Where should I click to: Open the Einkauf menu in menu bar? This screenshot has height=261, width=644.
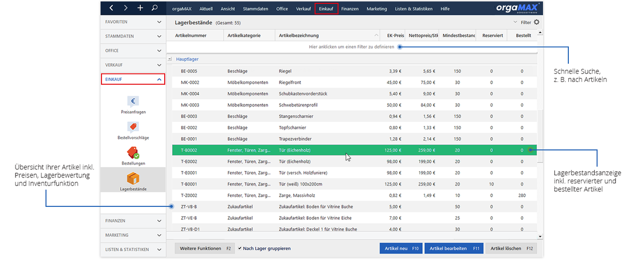326,9
